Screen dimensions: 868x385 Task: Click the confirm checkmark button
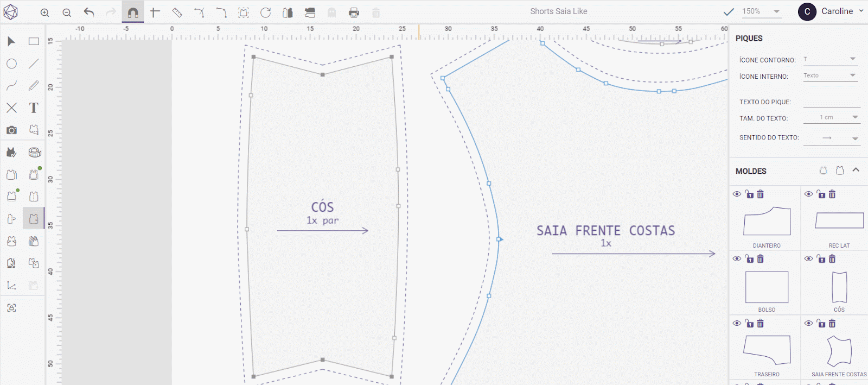pos(729,11)
